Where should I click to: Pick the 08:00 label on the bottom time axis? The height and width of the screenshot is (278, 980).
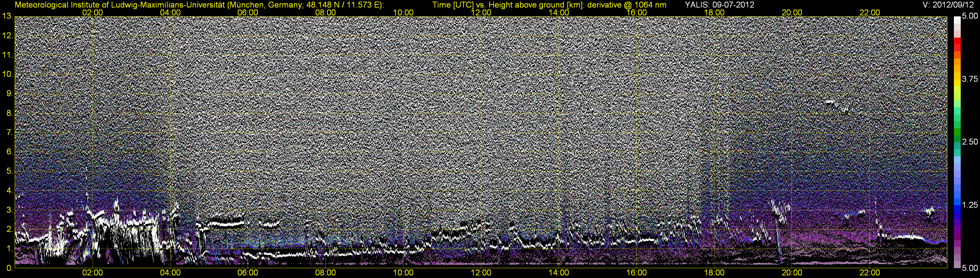[326, 273]
